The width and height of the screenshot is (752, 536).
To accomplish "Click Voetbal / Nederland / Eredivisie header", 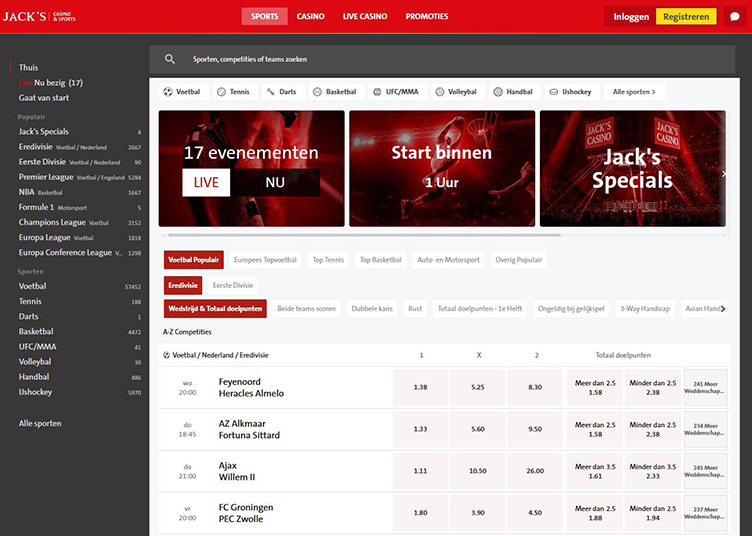I will click(x=216, y=355).
